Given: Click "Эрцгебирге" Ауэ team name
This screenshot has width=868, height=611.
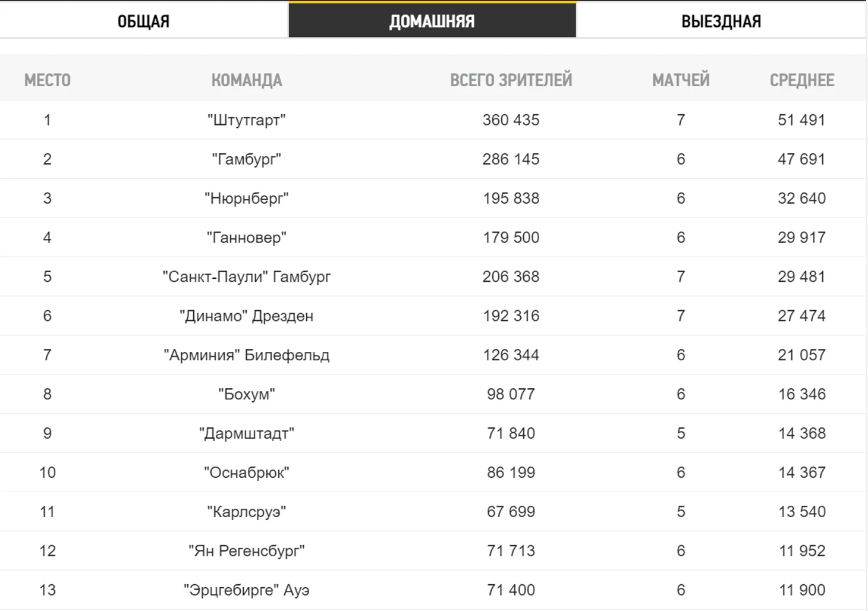Looking at the screenshot, I should (247, 591).
